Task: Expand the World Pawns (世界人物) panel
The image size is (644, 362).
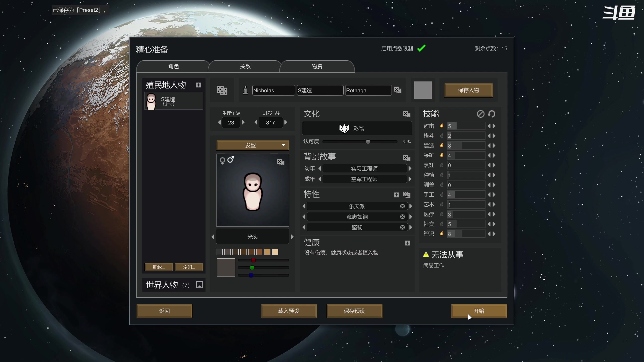Action: click(199, 285)
